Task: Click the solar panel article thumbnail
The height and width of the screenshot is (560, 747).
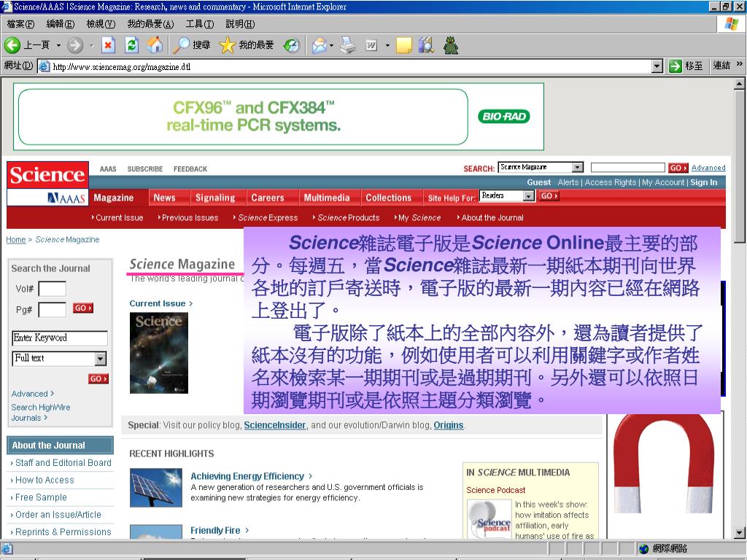Action: tap(156, 488)
